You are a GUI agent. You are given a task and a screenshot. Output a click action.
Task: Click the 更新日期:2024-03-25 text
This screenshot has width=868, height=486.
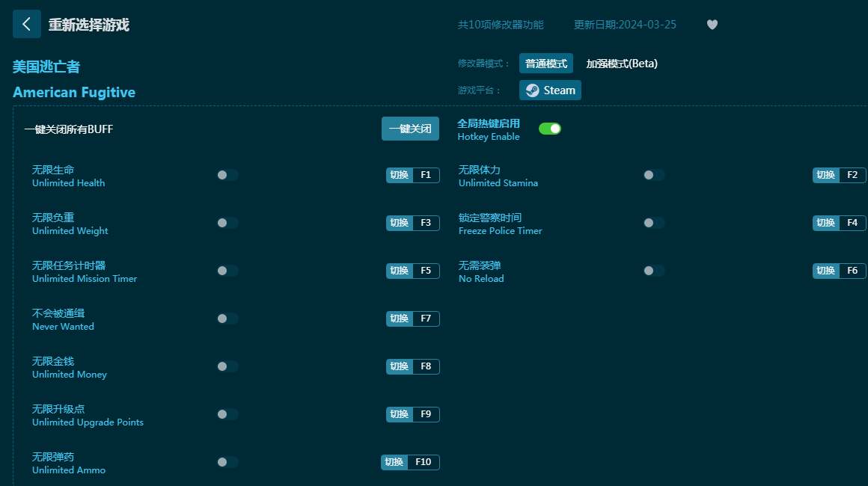[625, 25]
